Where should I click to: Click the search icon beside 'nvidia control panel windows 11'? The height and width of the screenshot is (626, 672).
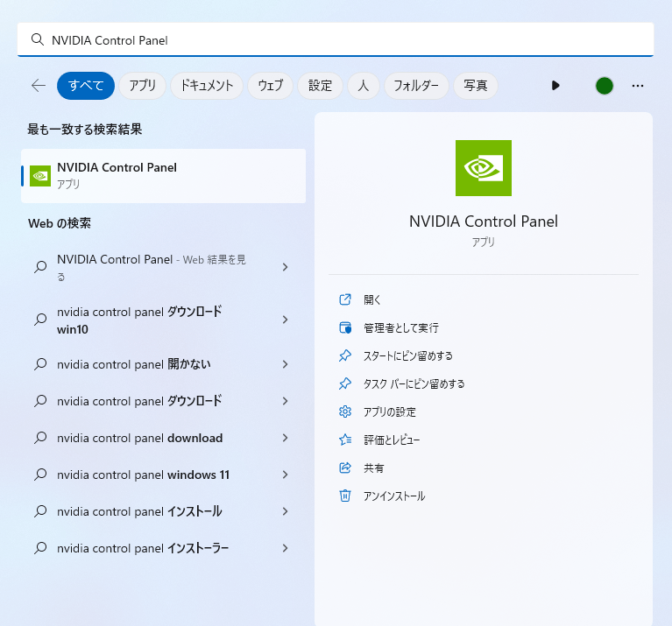(x=40, y=475)
